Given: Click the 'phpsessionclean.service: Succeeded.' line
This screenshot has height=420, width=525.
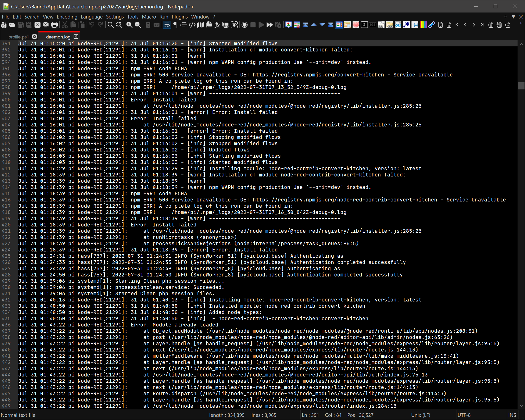Looking at the screenshot, I should [x=121, y=287].
